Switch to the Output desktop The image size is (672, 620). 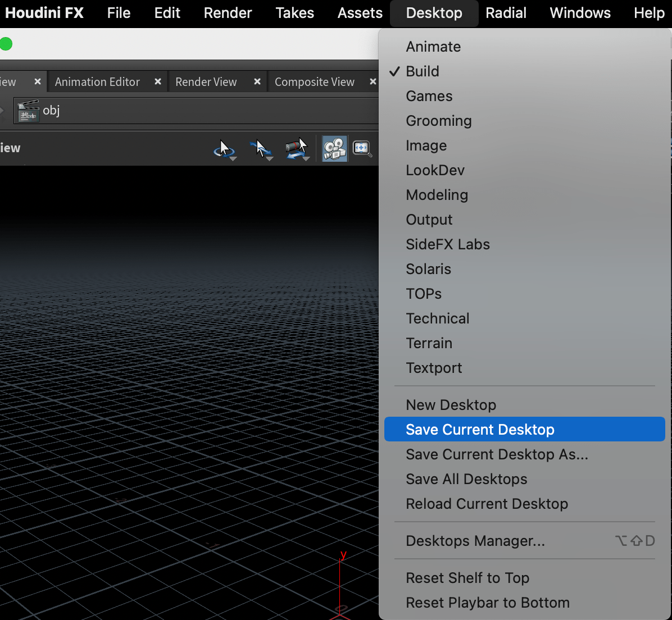pos(525,220)
